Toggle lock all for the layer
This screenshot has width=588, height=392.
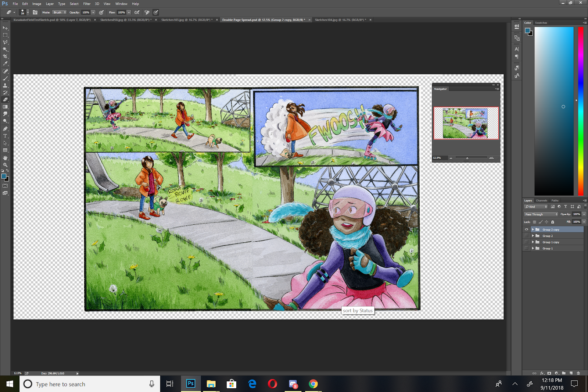[552, 222]
